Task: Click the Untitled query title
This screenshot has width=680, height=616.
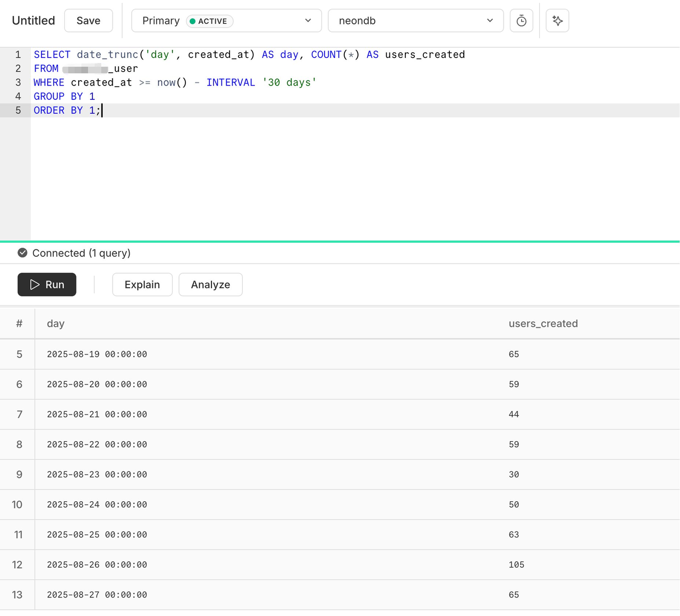Action: click(x=33, y=21)
